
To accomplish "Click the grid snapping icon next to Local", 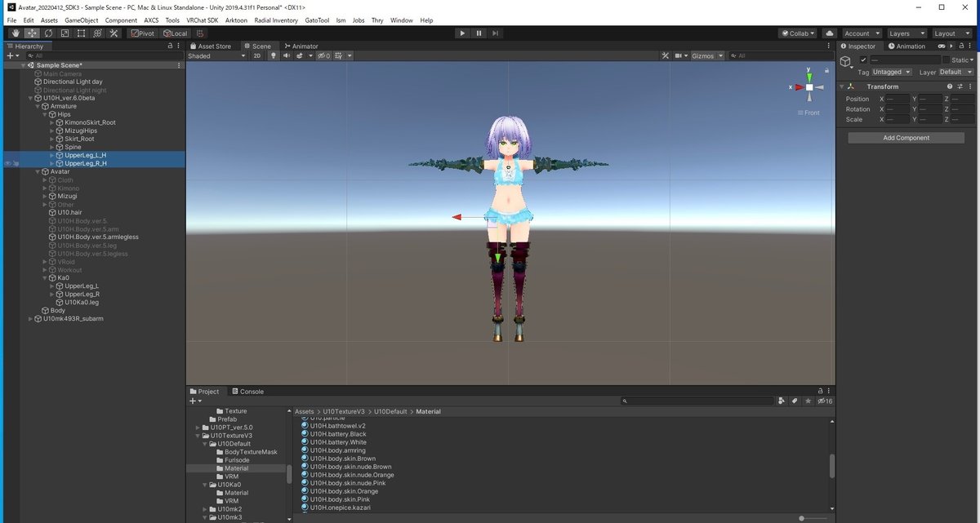I will pyautogui.click(x=202, y=33).
